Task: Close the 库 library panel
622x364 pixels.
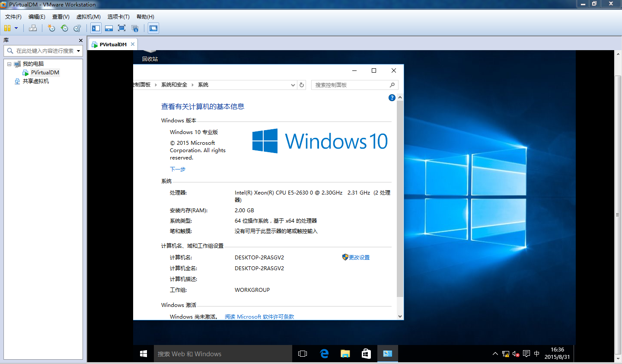Action: click(81, 40)
